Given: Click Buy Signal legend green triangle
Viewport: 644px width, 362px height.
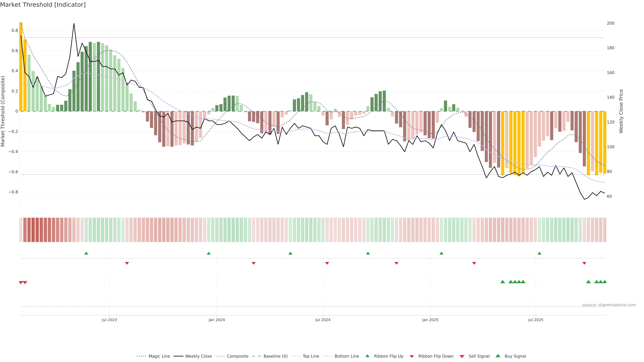Looking at the screenshot, I should tap(498, 356).
